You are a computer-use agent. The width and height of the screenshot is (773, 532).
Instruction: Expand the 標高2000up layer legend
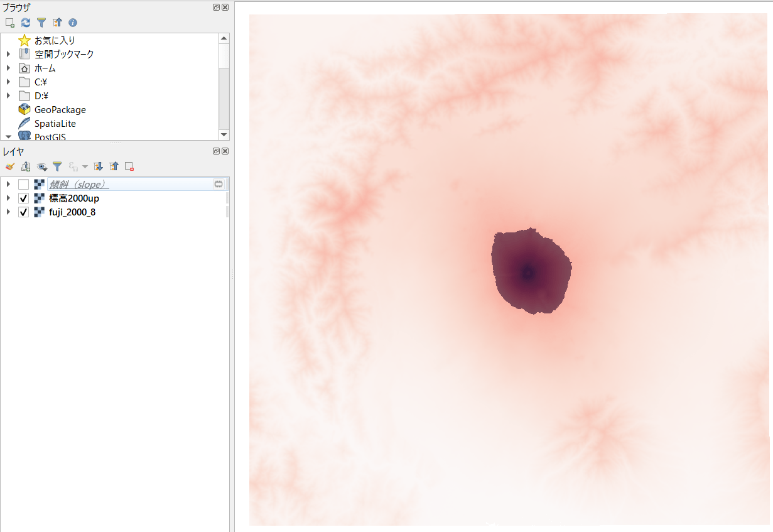[x=8, y=198]
